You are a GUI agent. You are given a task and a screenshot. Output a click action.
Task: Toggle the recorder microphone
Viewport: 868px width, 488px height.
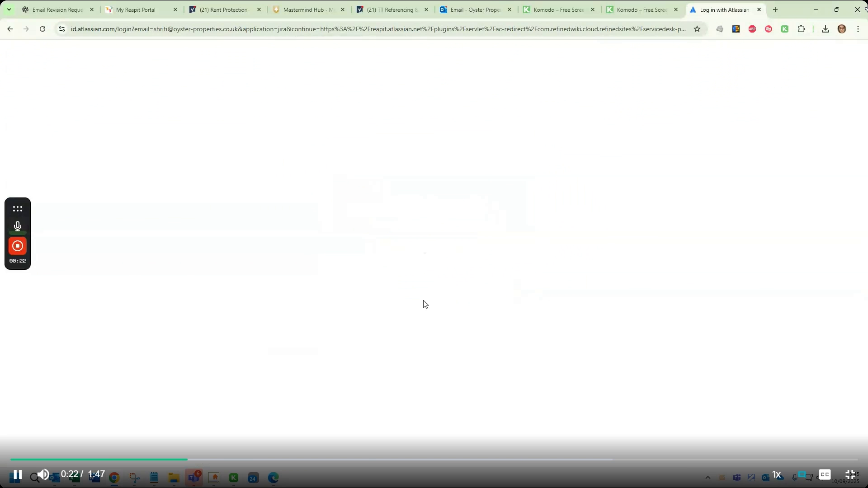(x=17, y=226)
